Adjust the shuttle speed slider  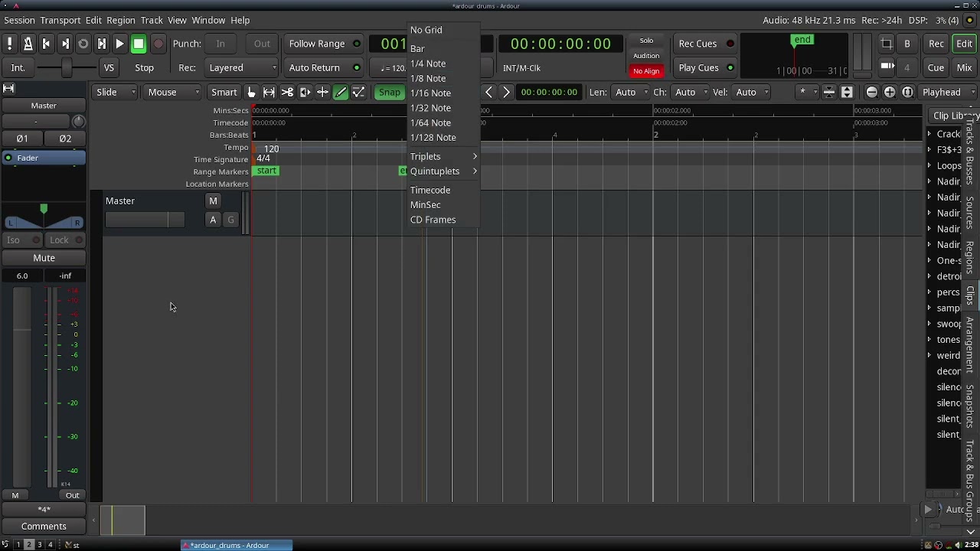click(67, 67)
